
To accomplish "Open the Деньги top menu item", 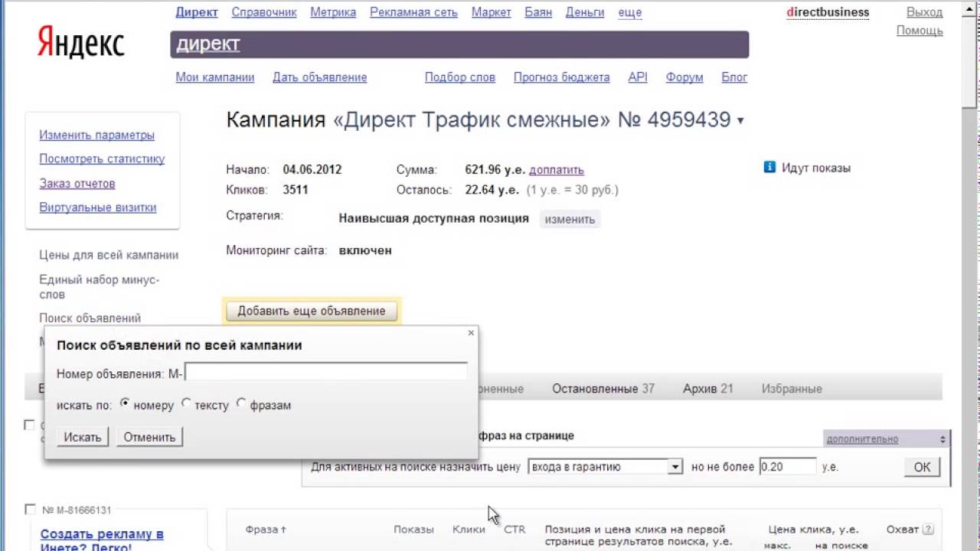I will [585, 12].
